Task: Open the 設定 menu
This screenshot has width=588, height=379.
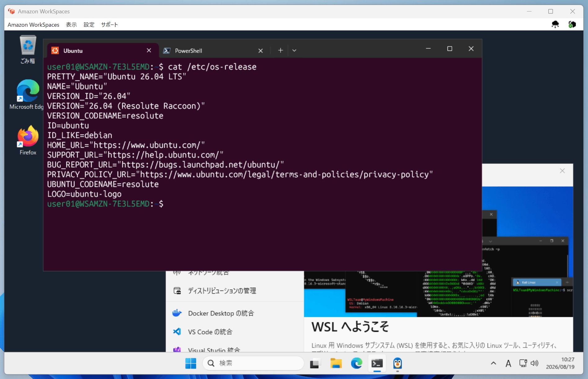Action: point(89,25)
